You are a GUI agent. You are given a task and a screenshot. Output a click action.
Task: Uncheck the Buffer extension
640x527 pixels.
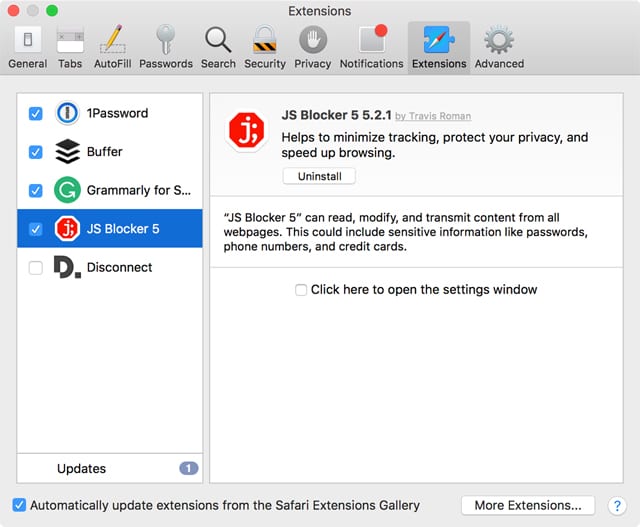point(36,152)
